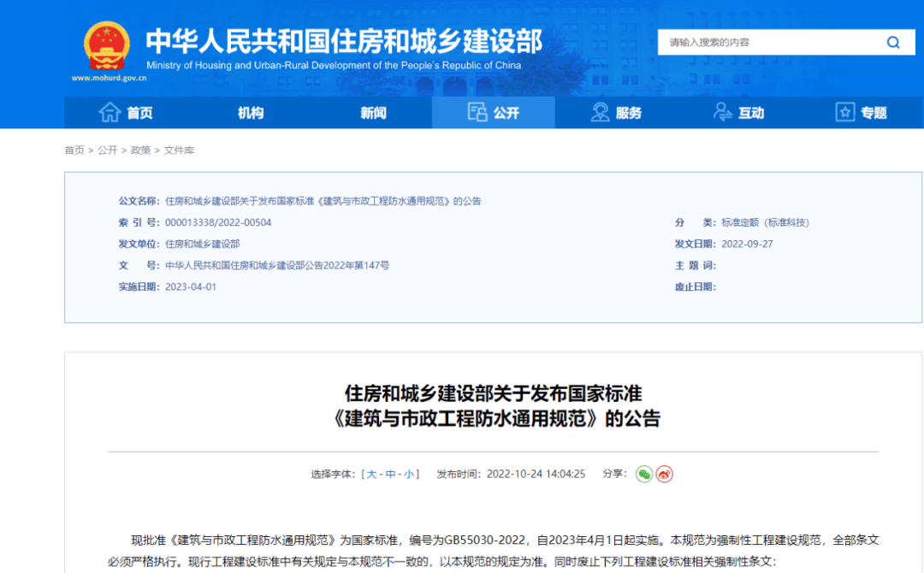Screen dimensions: 924x573
Task: Click the category value 标准定额（标准科技）
Action: (x=765, y=222)
